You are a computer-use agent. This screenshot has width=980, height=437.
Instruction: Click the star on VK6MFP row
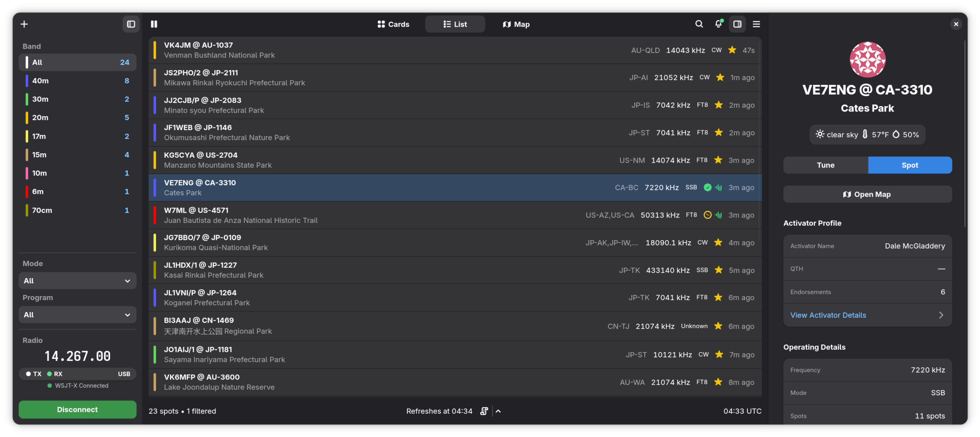tap(718, 382)
